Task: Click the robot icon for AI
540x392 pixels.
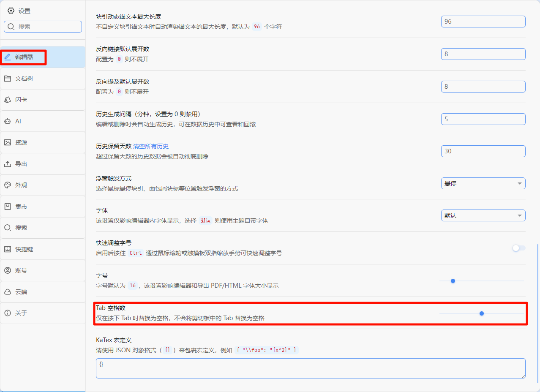Action: coord(8,121)
